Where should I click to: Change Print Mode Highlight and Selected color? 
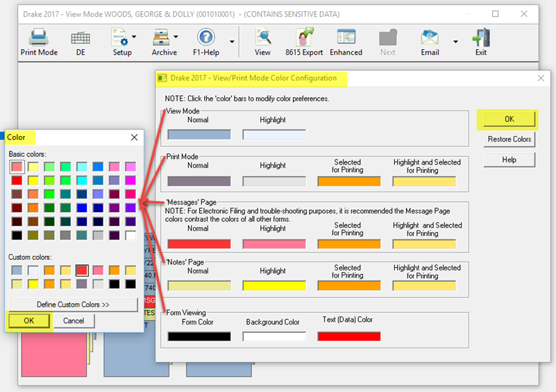tap(424, 182)
